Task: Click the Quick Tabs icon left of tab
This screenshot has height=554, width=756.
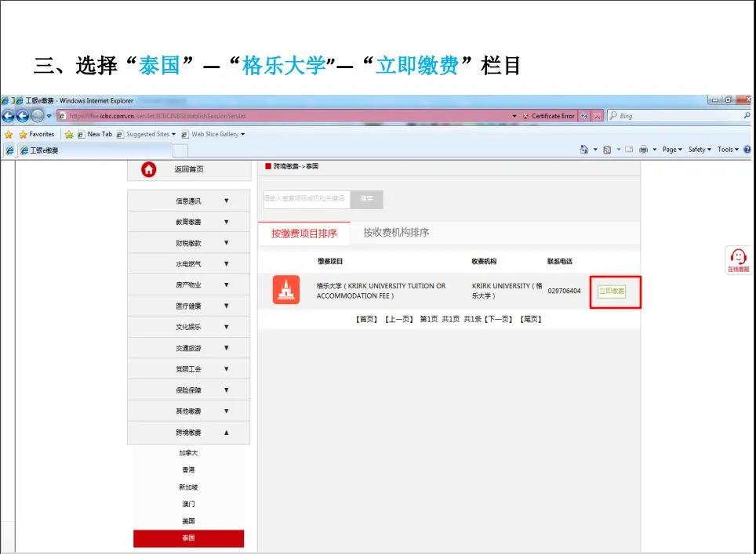Action: pos(9,150)
